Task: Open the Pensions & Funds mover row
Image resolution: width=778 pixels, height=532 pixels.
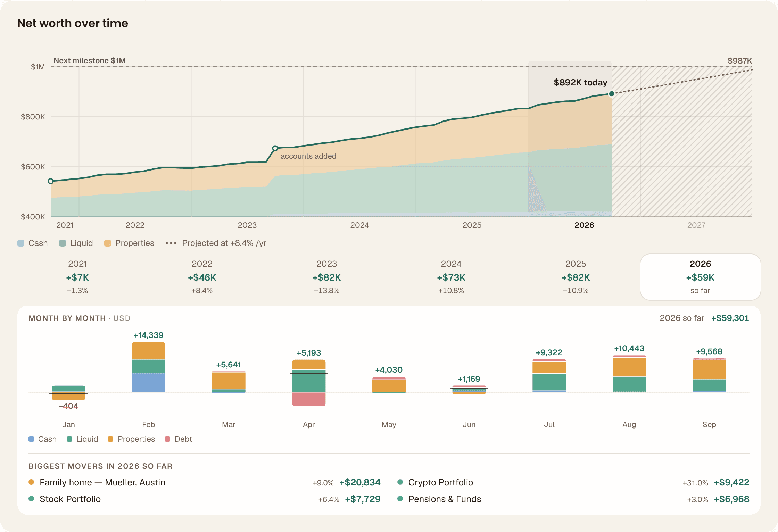Action: point(573,499)
